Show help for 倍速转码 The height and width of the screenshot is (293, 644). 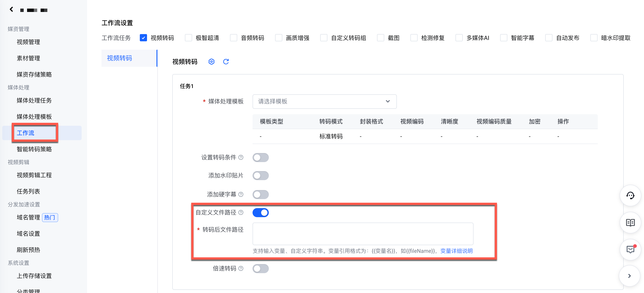click(241, 268)
